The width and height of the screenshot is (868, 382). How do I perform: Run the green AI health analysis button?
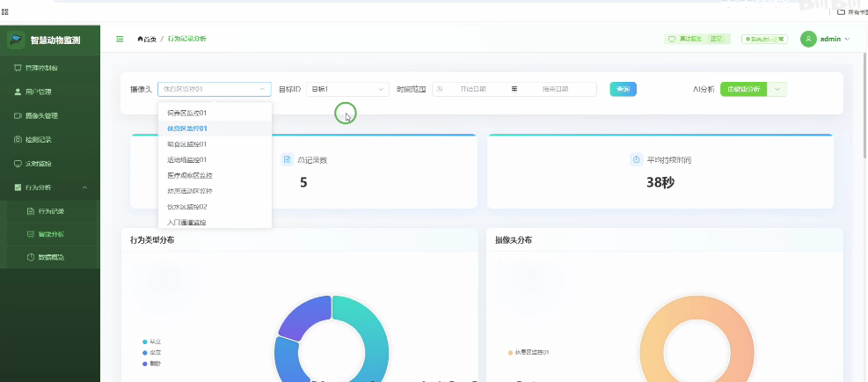[743, 89]
